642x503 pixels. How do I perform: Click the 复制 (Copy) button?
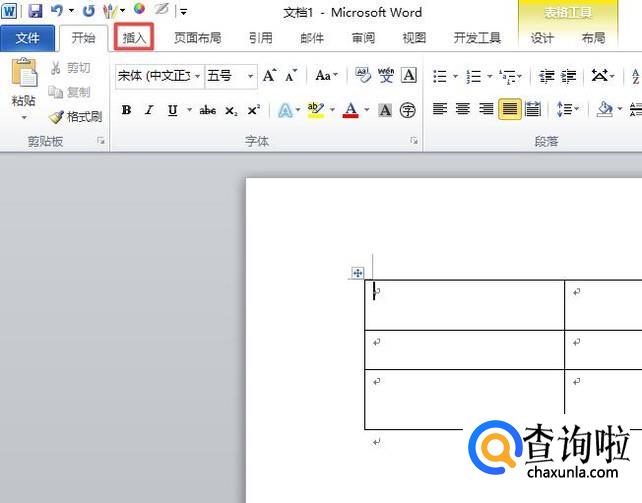70,92
